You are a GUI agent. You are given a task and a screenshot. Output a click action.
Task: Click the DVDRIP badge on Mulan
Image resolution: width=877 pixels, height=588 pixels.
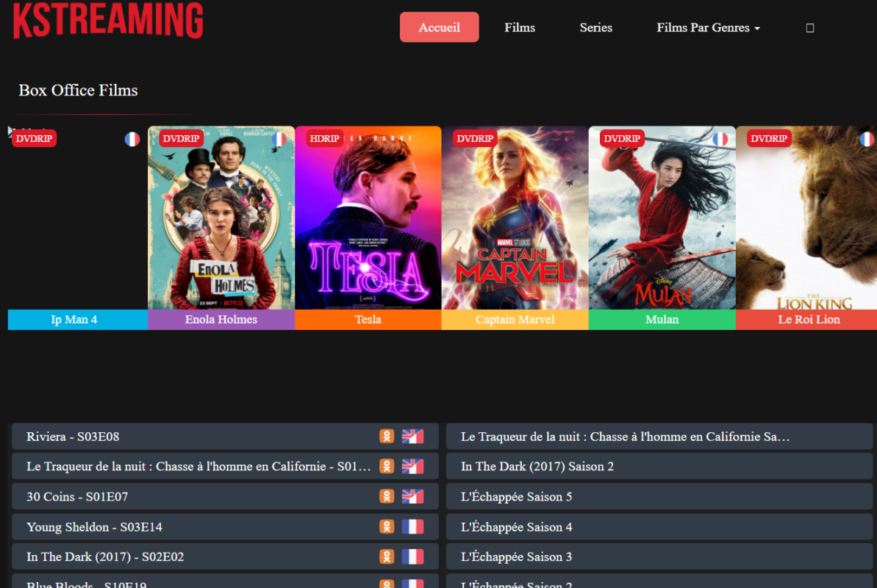[622, 138]
